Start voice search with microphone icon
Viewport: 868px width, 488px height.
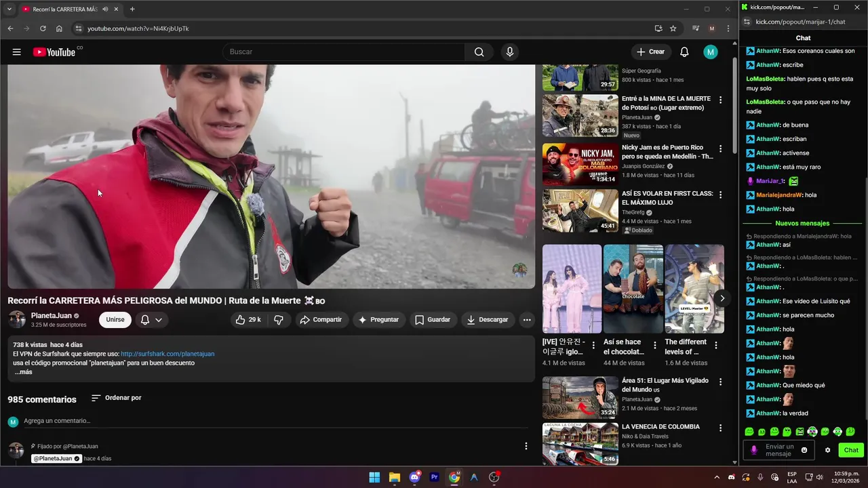pos(510,52)
